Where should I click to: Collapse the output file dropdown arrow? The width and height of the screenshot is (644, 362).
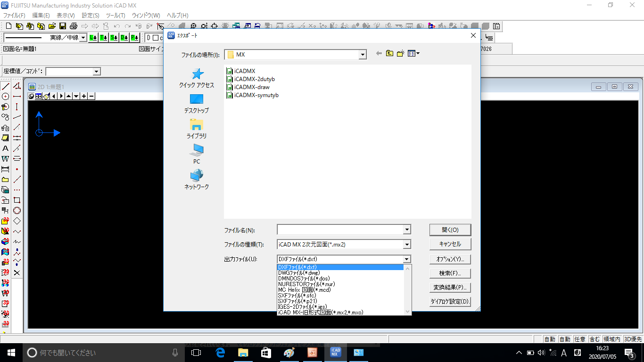tap(407, 259)
